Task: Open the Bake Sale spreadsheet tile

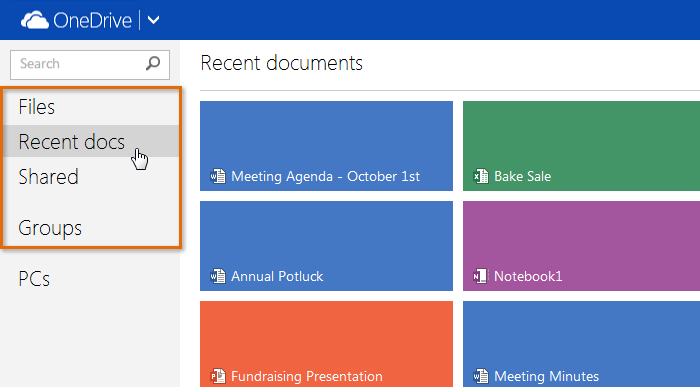Action: 581,146
